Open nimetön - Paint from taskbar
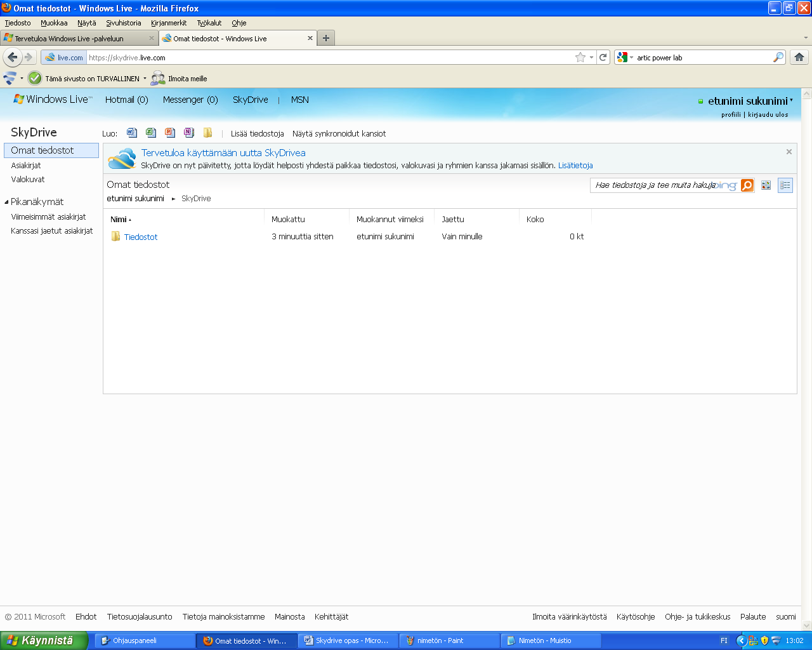Image resolution: width=812 pixels, height=650 pixels. pyautogui.click(x=449, y=640)
